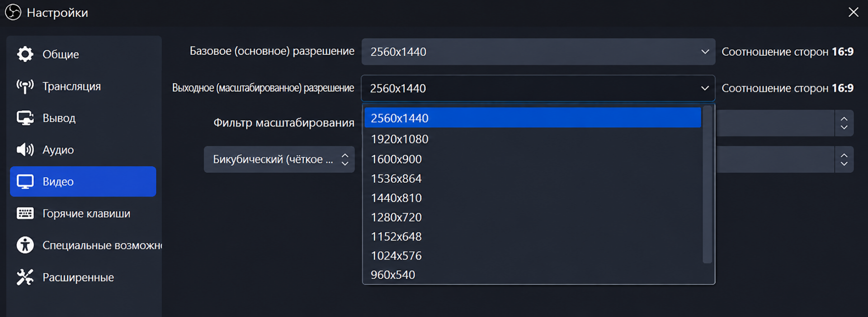Pick 1152x648 from the dropdown
868x317 pixels.
pyautogui.click(x=533, y=236)
